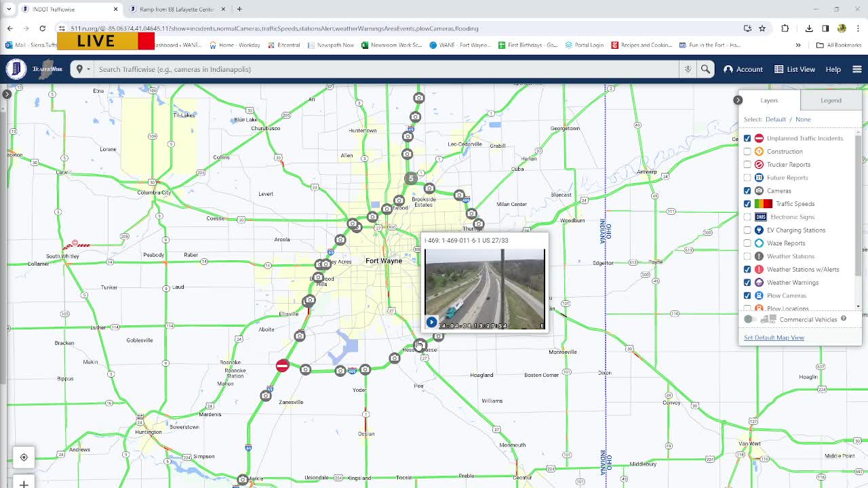The height and width of the screenshot is (488, 868).
Task: Click the geolocate crosshair button
Action: pyautogui.click(x=24, y=457)
